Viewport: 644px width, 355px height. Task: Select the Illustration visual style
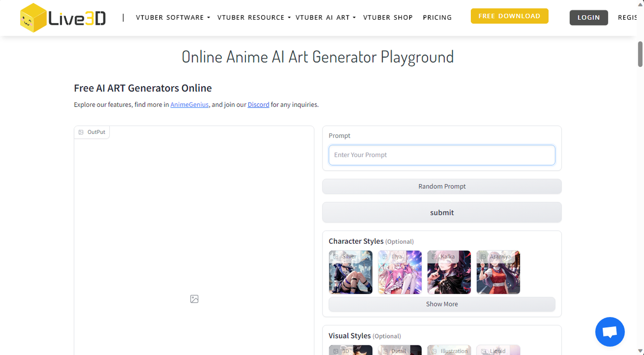point(449,350)
